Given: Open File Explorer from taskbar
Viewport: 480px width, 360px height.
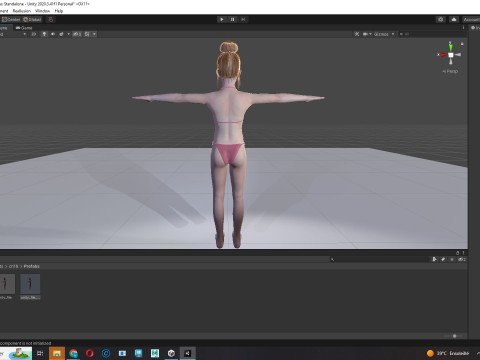Looking at the screenshot, I should point(57,353).
